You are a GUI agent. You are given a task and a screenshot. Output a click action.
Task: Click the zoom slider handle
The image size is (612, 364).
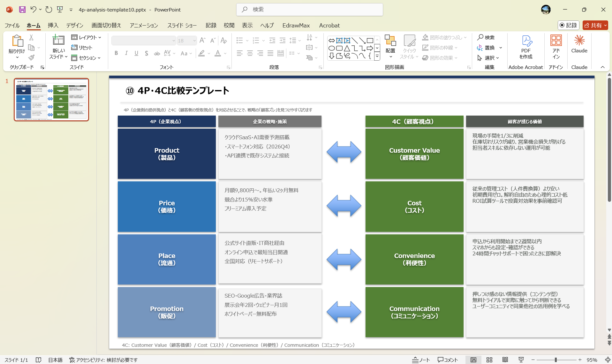(x=556, y=360)
